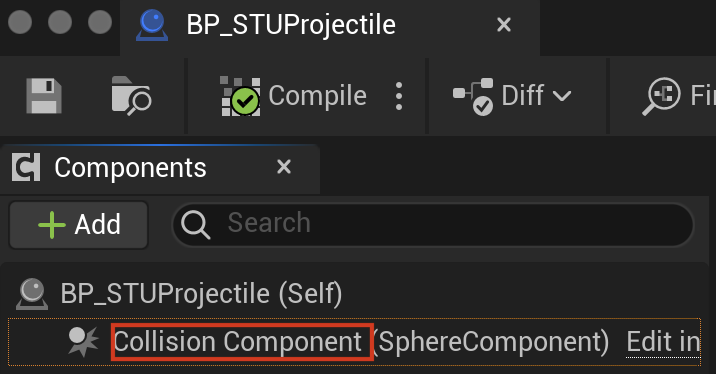Focus the component Search field
The width and height of the screenshot is (716, 374).
tap(433, 224)
